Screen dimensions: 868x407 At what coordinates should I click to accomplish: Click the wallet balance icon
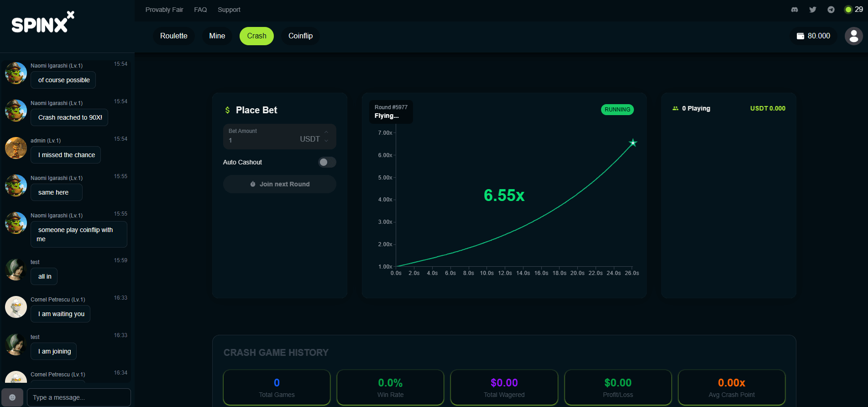click(800, 36)
